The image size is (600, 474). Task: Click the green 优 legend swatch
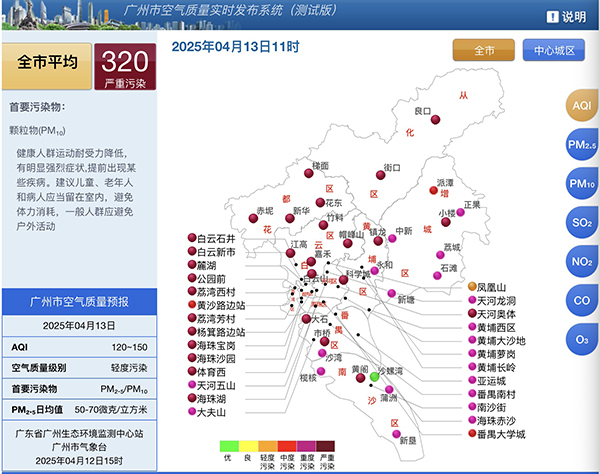click(x=229, y=445)
